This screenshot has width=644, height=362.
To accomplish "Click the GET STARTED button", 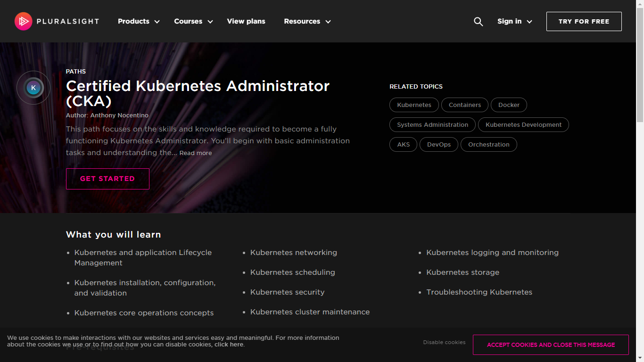I will [x=107, y=179].
